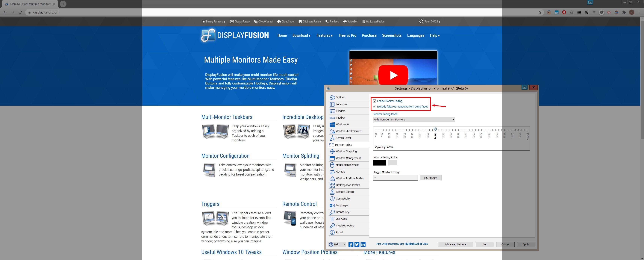Toggle Exclude fullscreen windows from being faded
This screenshot has height=260, width=644.
pyautogui.click(x=375, y=107)
